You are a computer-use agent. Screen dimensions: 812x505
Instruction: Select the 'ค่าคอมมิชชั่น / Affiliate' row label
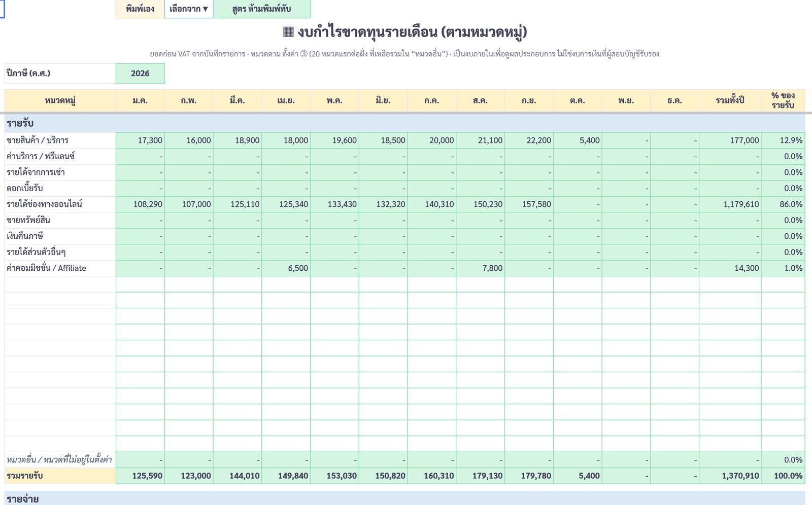60,268
